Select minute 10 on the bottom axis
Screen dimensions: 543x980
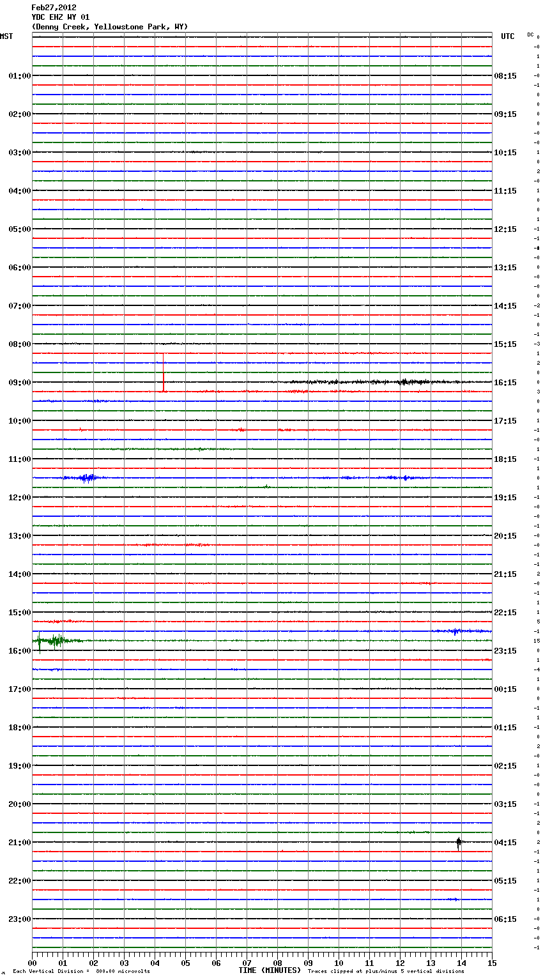point(339,963)
